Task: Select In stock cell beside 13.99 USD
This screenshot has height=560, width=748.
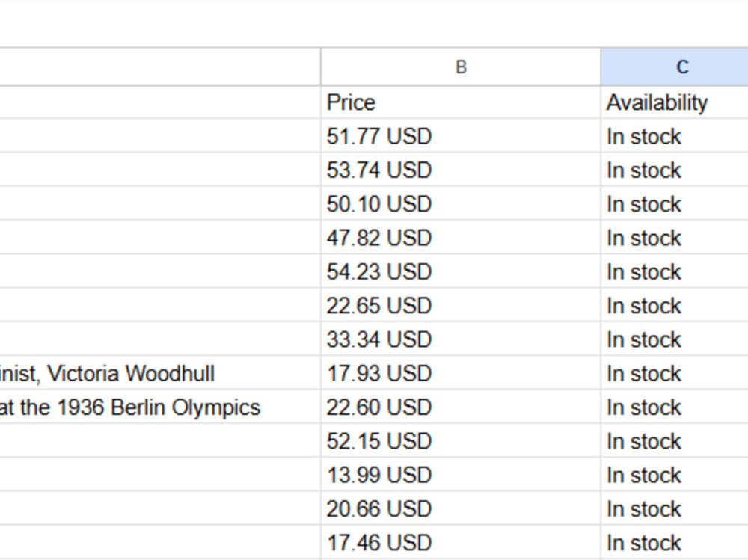Action: [x=675, y=475]
